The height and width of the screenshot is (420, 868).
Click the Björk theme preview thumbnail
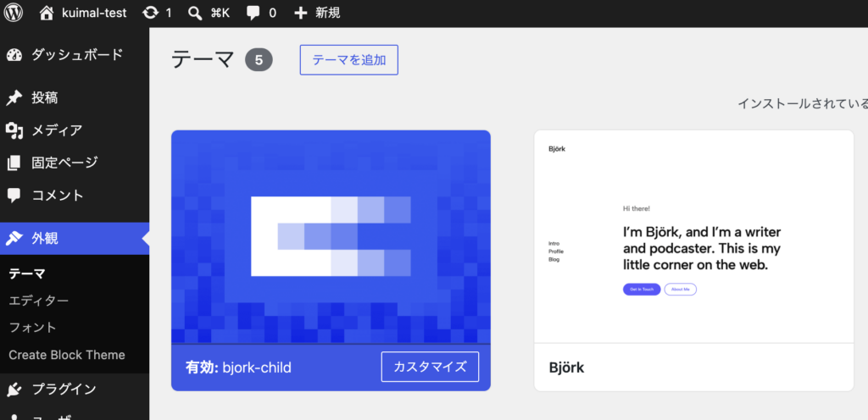(693, 236)
